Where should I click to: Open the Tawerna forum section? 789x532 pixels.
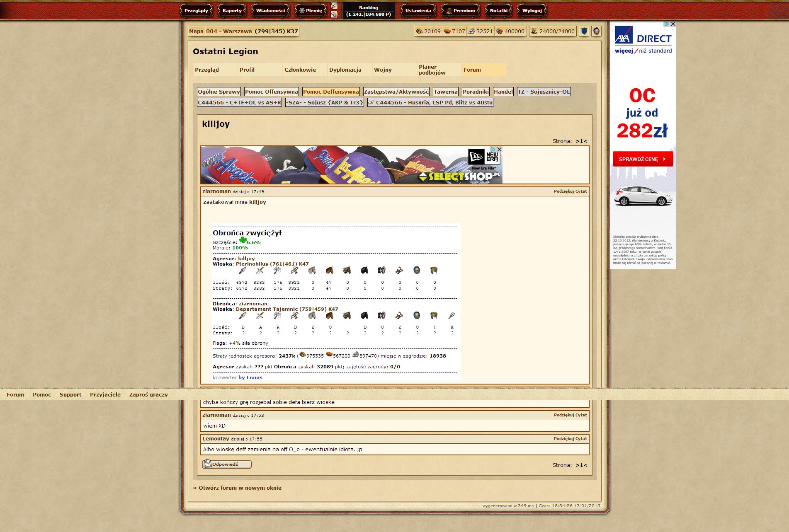click(445, 92)
